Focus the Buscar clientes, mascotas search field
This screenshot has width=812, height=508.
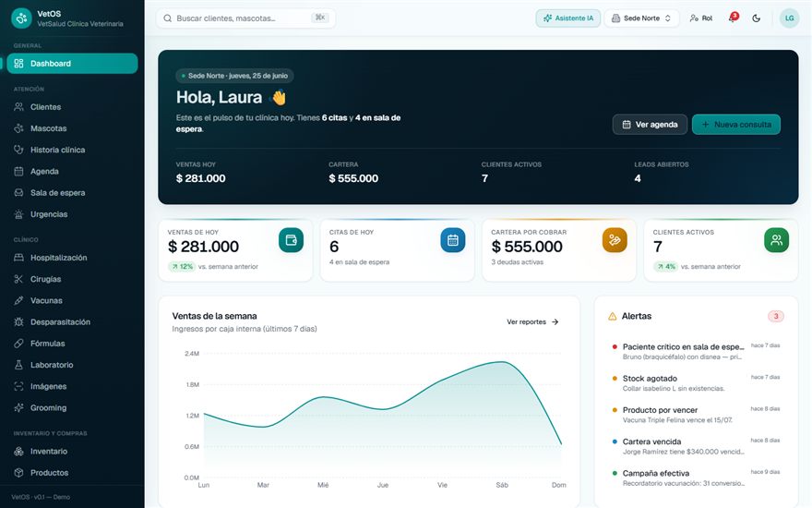pyautogui.click(x=245, y=18)
